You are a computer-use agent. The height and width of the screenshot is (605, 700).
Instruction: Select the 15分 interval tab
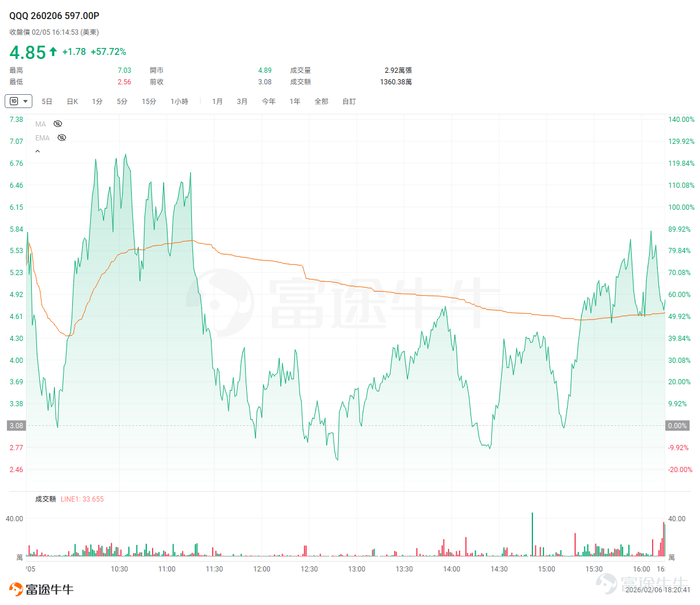click(x=149, y=102)
